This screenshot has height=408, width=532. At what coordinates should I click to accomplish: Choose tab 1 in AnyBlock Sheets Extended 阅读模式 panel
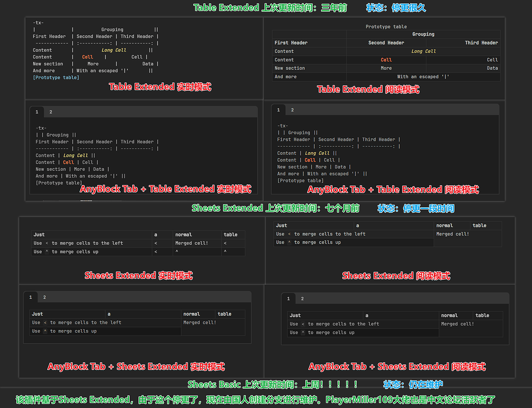(288, 299)
